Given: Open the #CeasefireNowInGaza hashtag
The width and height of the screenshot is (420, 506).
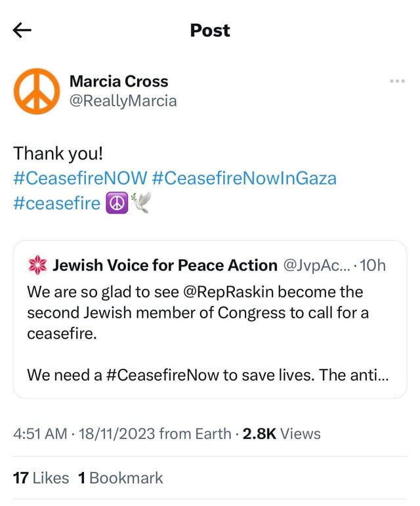Looking at the screenshot, I should tap(244, 178).
